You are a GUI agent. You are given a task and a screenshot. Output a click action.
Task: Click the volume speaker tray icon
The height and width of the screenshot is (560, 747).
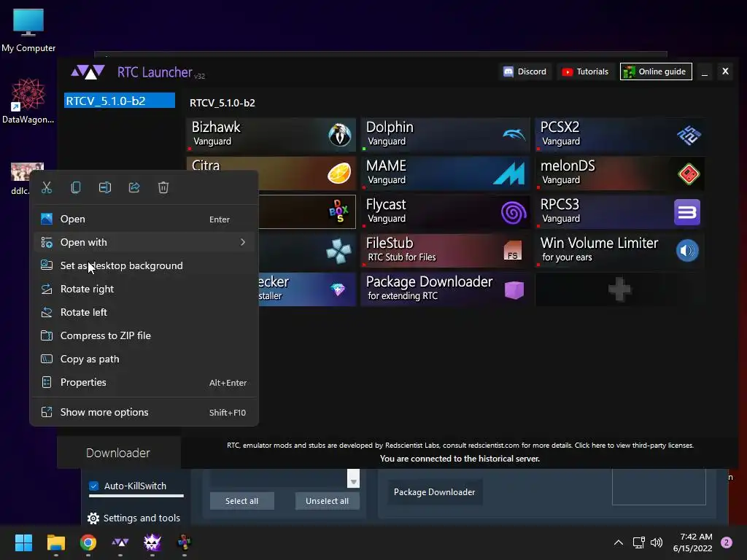pyautogui.click(x=657, y=542)
